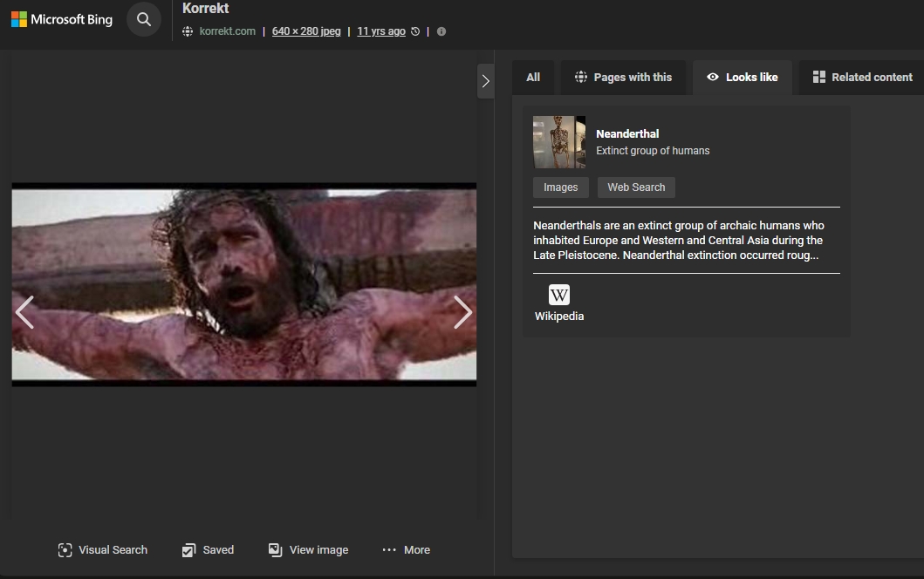This screenshot has width=924, height=579.
Task: Click the history clock icon
Action: tap(415, 31)
